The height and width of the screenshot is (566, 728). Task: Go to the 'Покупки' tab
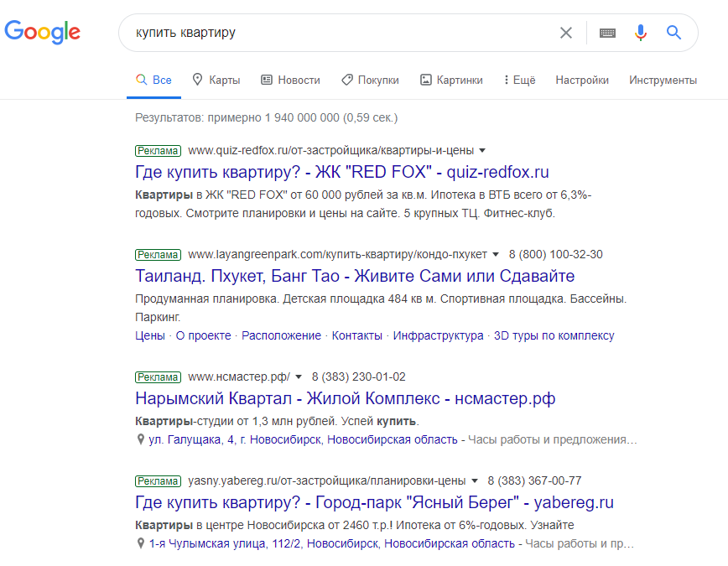[370, 80]
